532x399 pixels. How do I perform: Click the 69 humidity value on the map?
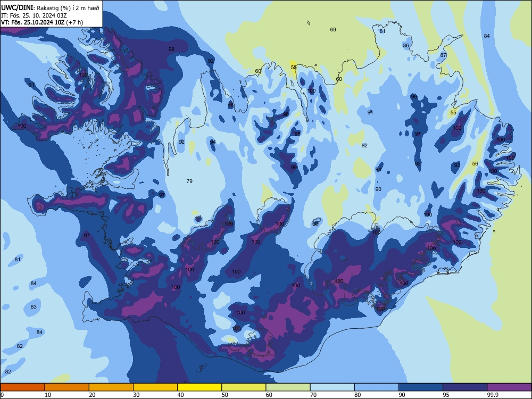coord(333,29)
